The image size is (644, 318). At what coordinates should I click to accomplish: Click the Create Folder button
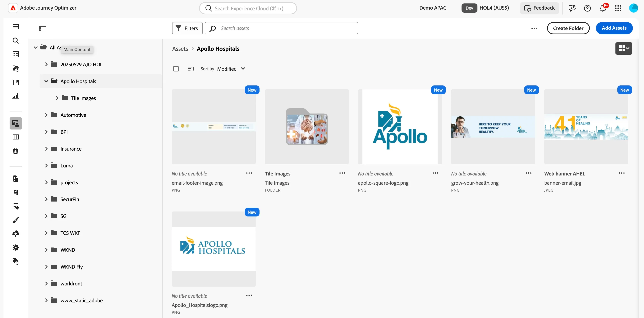[568, 28]
